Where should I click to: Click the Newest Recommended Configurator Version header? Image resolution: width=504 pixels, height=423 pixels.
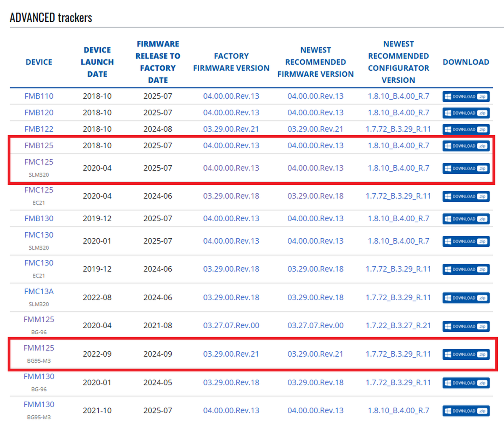(x=398, y=62)
